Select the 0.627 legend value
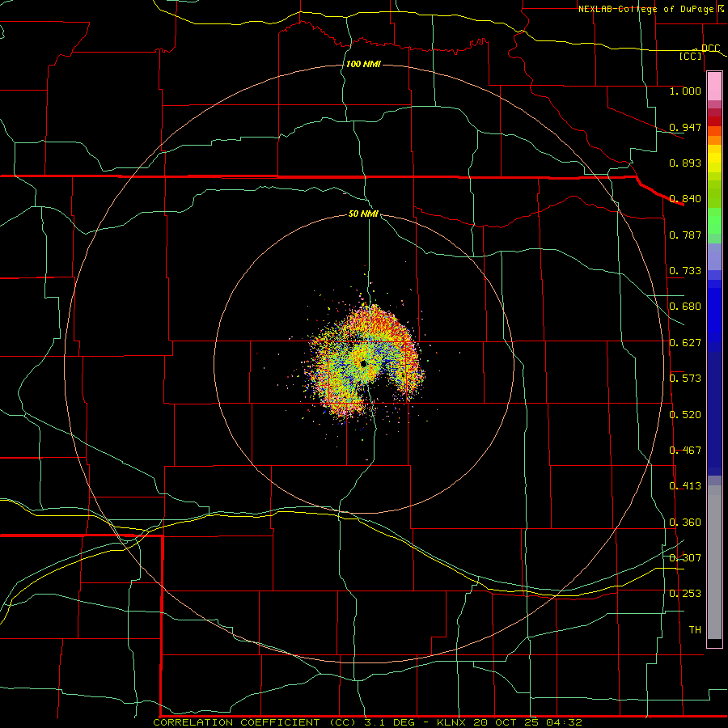728x728 pixels. click(685, 343)
